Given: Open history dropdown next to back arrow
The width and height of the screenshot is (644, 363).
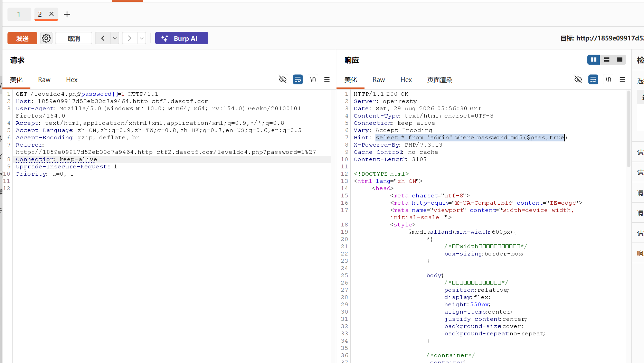Looking at the screenshot, I should tap(115, 38).
